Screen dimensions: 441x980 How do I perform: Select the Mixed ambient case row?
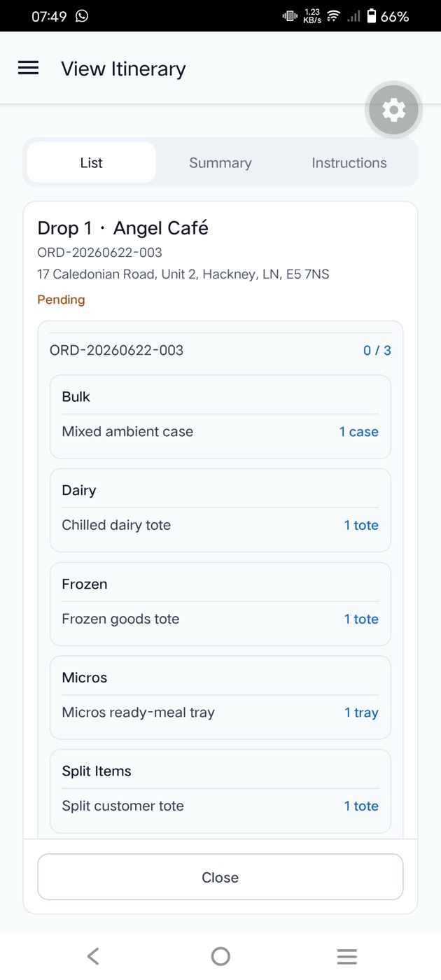point(220,432)
